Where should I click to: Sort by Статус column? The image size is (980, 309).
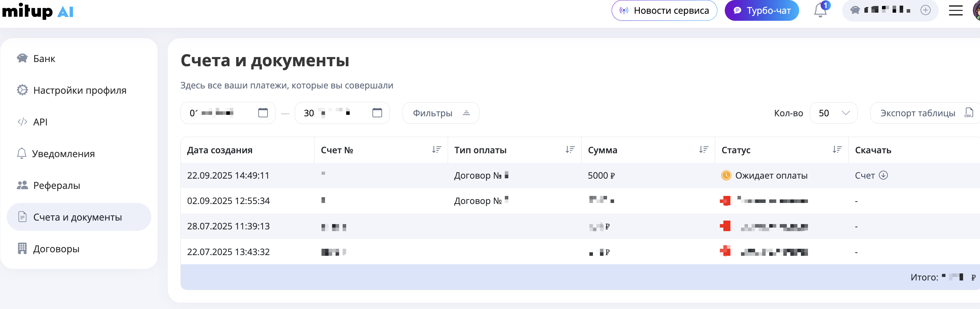[x=837, y=150]
